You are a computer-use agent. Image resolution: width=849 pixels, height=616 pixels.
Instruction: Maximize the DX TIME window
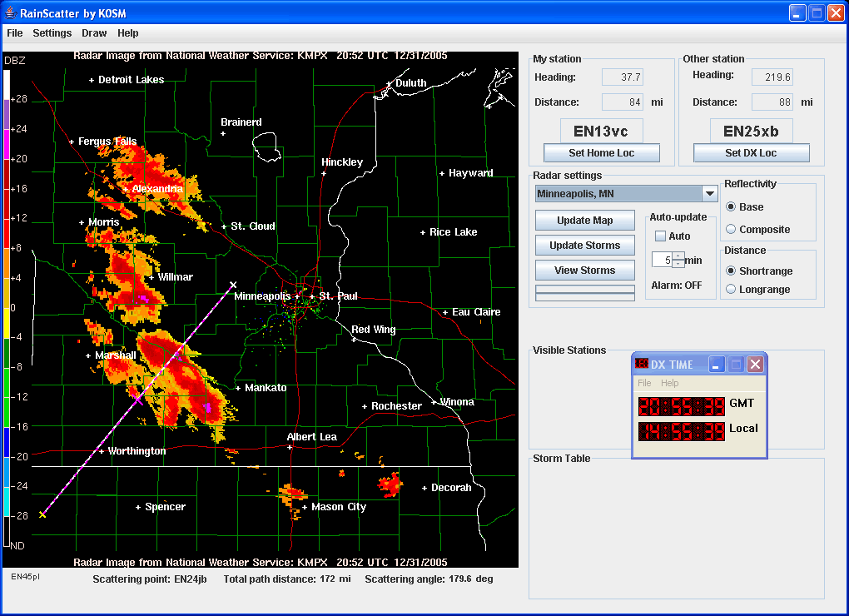click(x=735, y=364)
